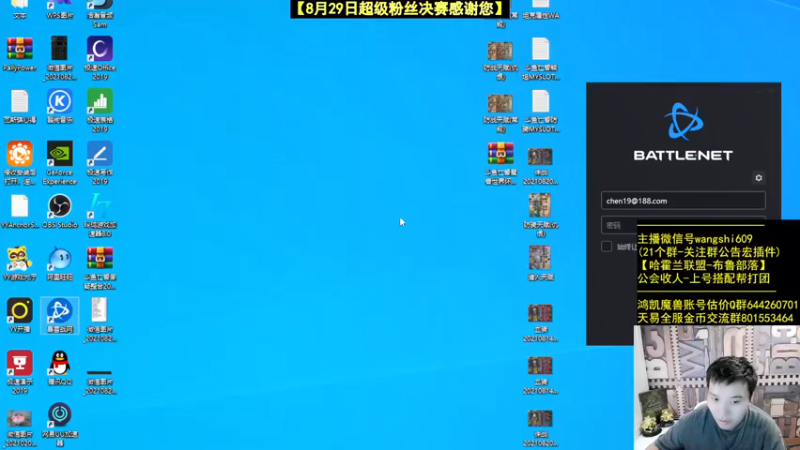Select the PallyPower archive icon
The height and width of the screenshot is (450, 800).
point(20,55)
